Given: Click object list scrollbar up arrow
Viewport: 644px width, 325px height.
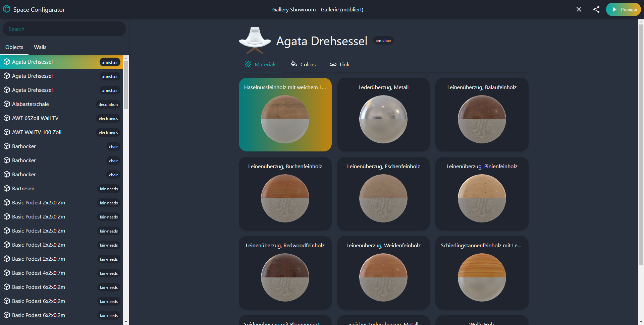Looking at the screenshot, I should point(126,58).
